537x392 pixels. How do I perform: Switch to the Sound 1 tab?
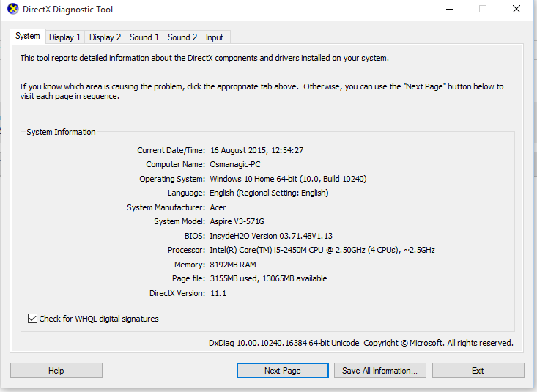coord(144,37)
